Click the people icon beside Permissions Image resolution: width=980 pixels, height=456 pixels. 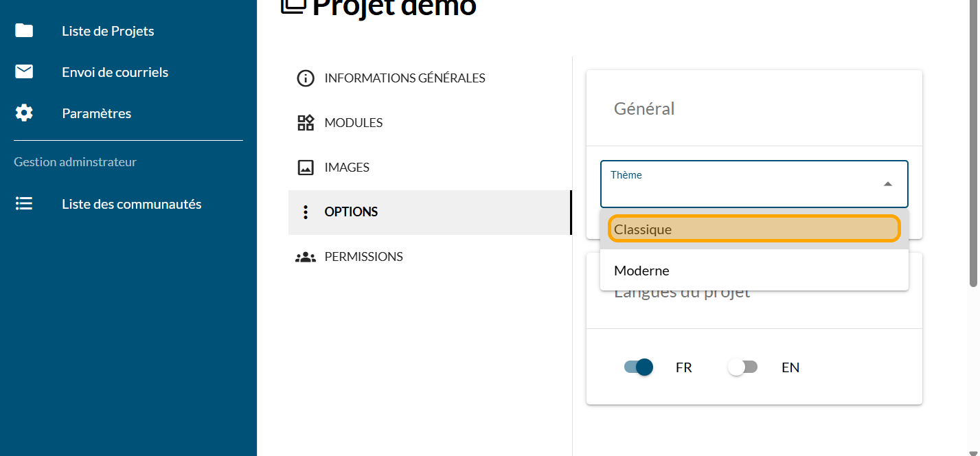point(306,257)
